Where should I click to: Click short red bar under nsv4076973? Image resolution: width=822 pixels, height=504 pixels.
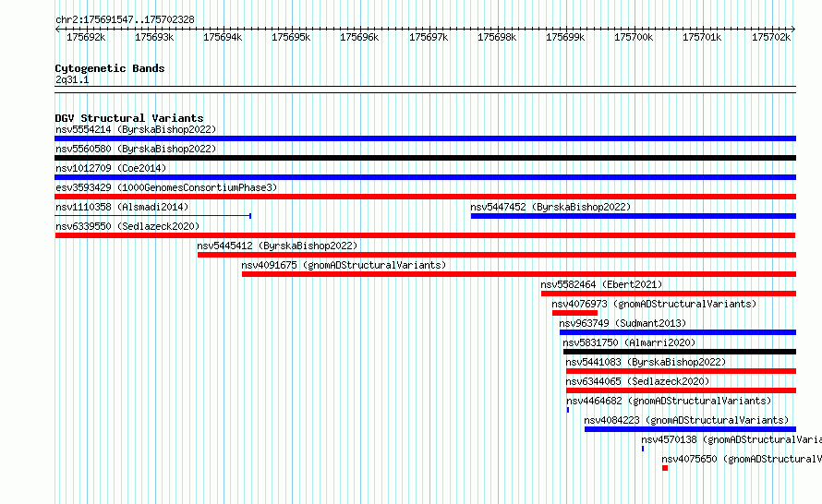[574, 313]
